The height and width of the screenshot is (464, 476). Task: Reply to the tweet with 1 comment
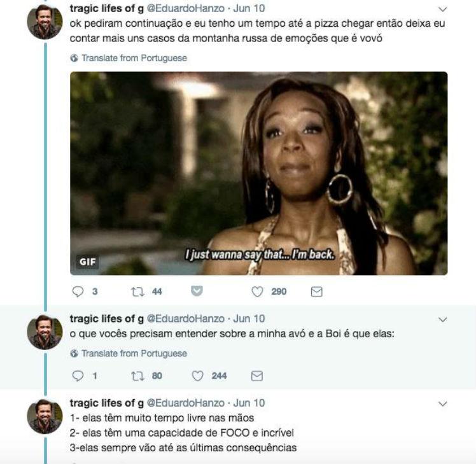click(x=78, y=376)
